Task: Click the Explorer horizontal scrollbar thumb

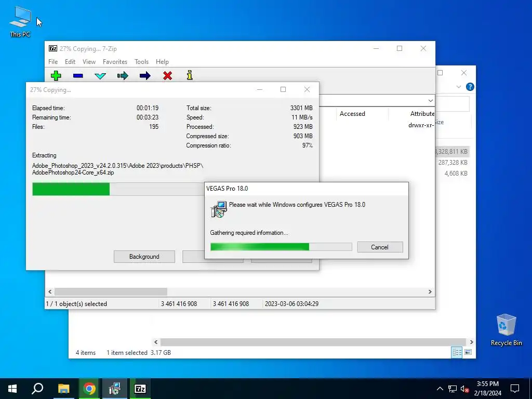Action: (x=313, y=342)
